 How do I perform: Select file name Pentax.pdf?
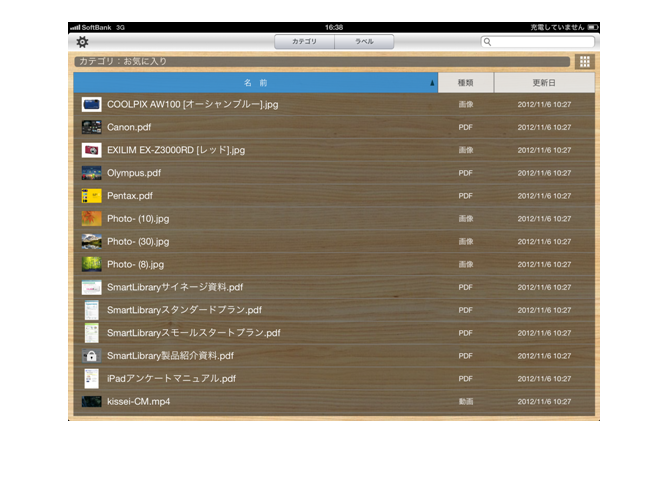[x=130, y=196]
